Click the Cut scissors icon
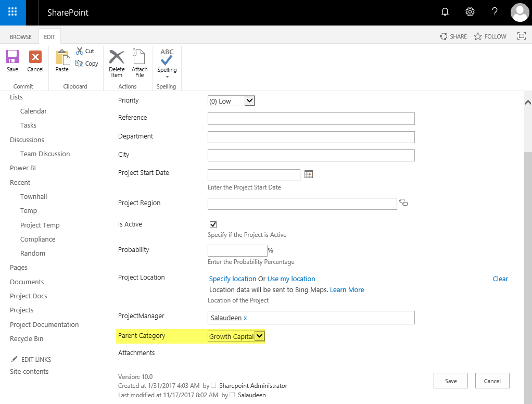 pyautogui.click(x=80, y=51)
